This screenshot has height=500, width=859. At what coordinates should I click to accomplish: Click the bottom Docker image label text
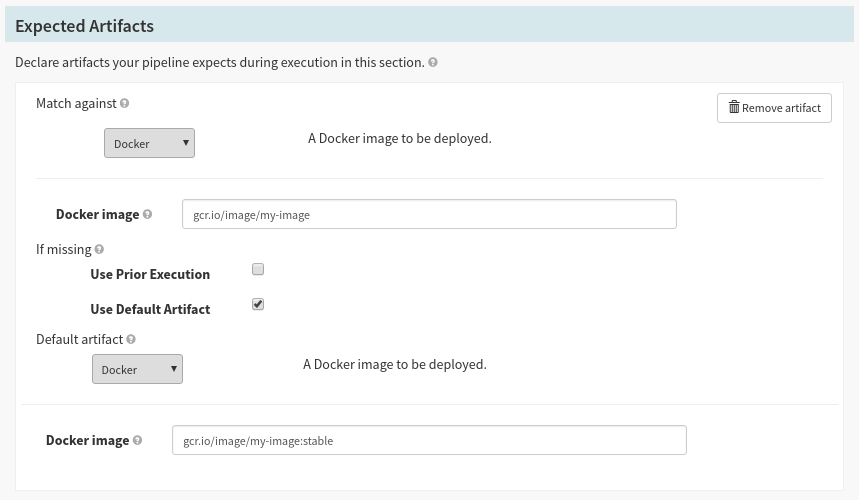(87, 440)
